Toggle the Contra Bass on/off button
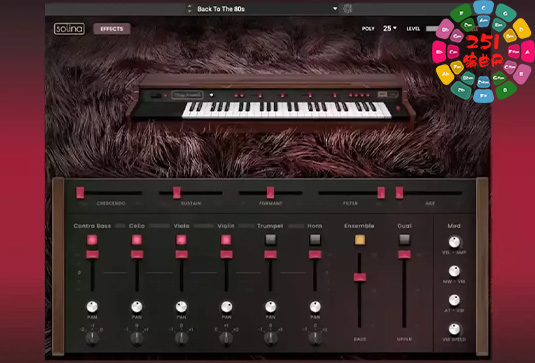535x363 pixels. point(92,239)
